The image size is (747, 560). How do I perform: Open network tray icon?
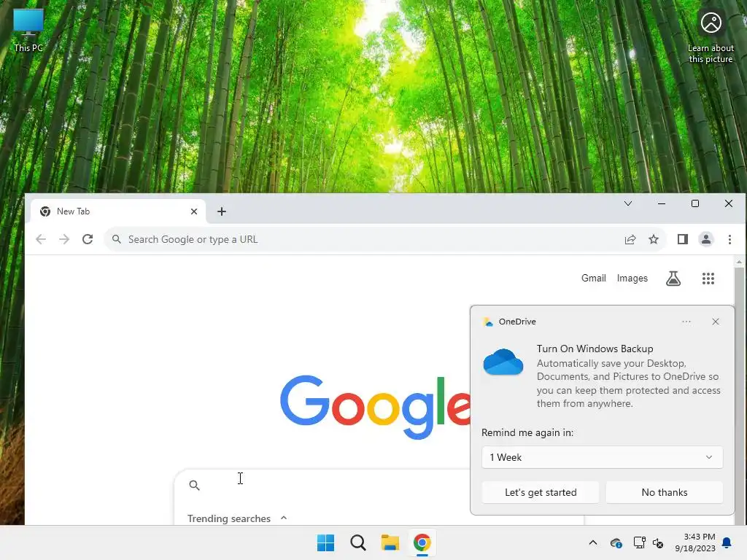639,542
